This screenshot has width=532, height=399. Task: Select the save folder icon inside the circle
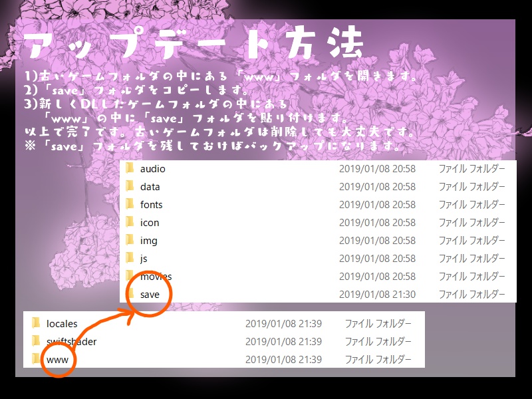(133, 295)
